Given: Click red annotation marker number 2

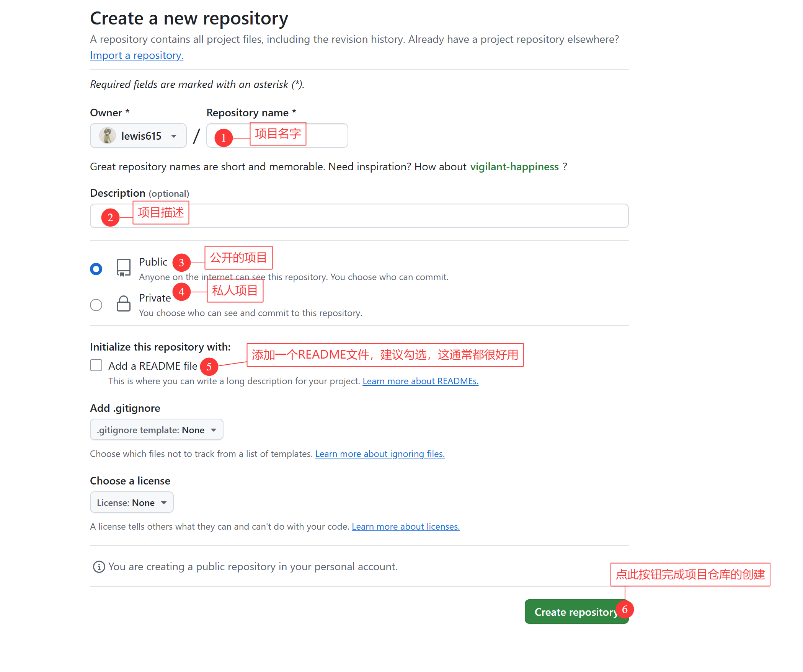Looking at the screenshot, I should click(110, 217).
